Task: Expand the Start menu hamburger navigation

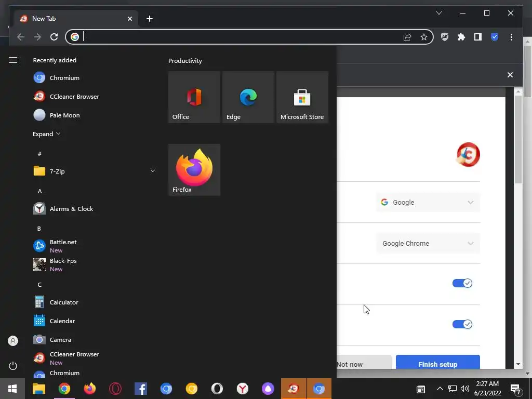Action: 13,60
